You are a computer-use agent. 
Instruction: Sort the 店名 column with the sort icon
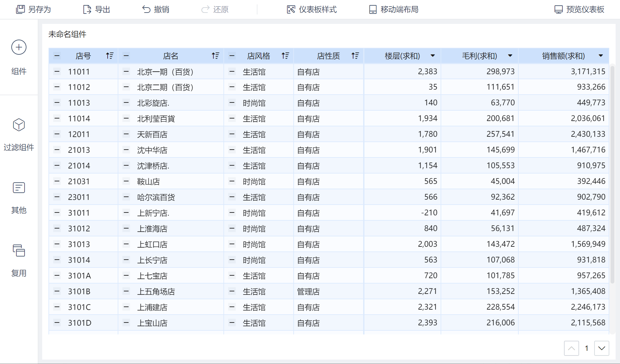tap(215, 56)
